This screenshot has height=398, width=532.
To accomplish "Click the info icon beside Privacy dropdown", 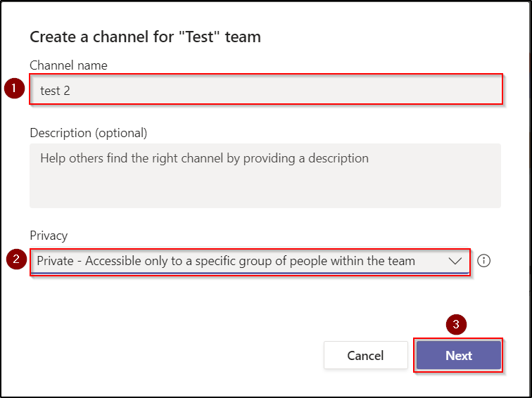I will point(483,261).
